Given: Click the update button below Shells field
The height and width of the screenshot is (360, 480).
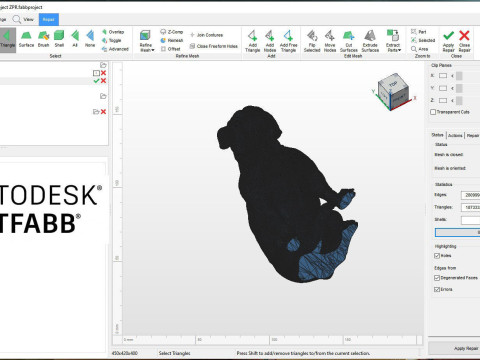Looking at the screenshot, I should point(458,232).
